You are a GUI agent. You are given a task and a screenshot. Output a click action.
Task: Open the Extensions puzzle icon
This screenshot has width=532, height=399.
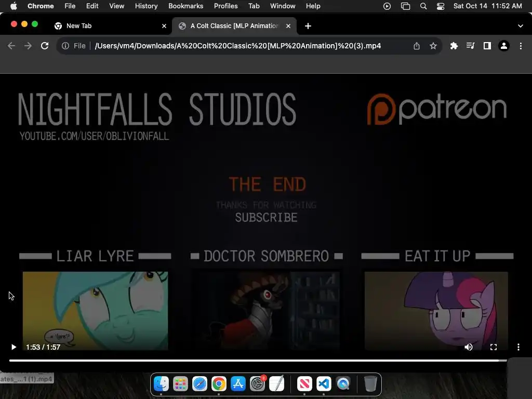point(454,46)
